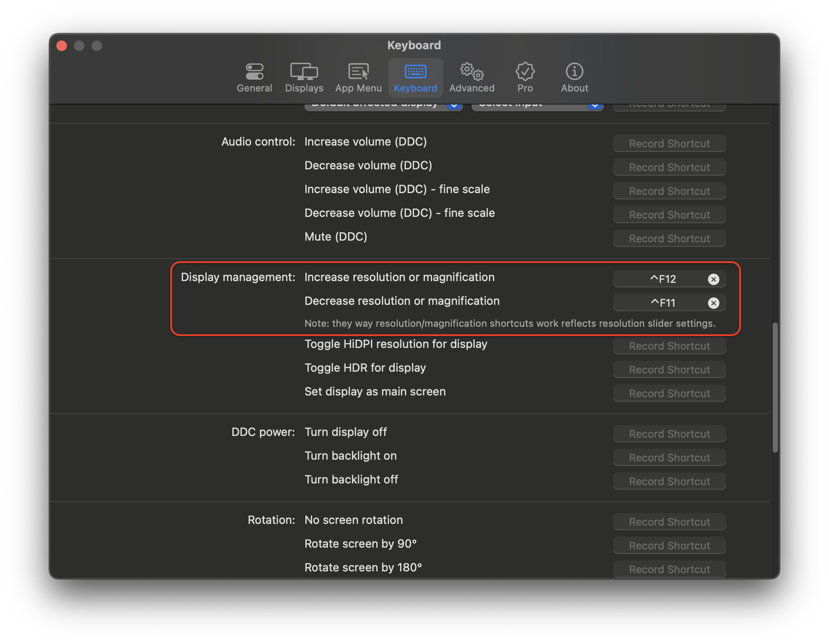The height and width of the screenshot is (644, 829).
Task: Record shortcut for Toggle HDR for display
Action: click(x=669, y=370)
